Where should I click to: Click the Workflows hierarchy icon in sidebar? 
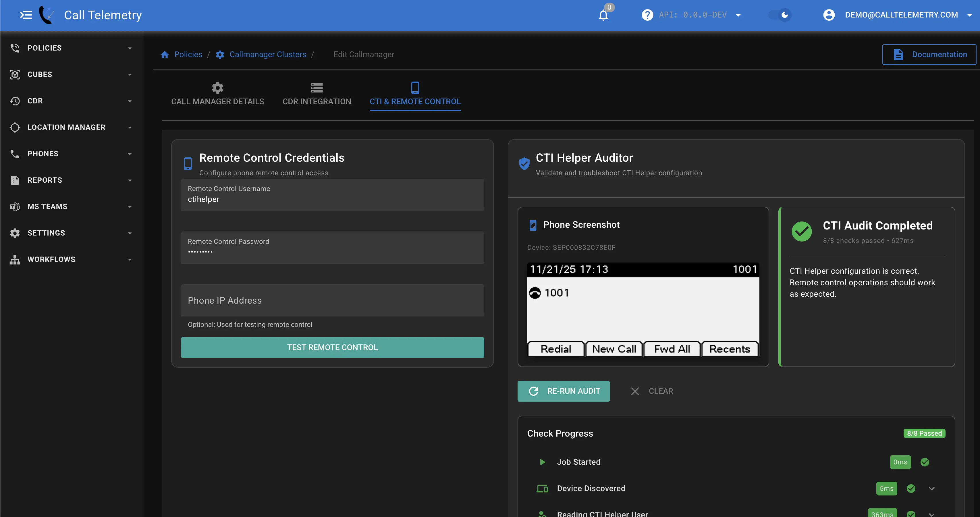pos(15,259)
